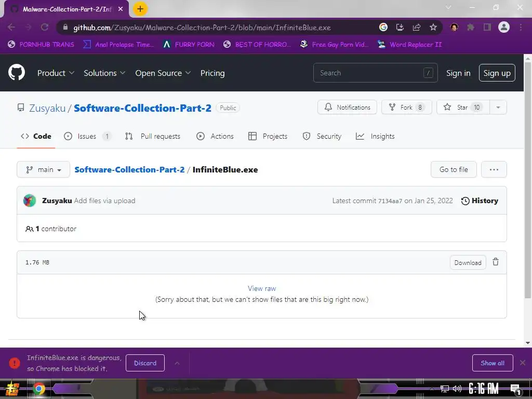The width and height of the screenshot is (532, 399).
Task: Expand the Star lists dropdown arrow
Action: click(x=498, y=107)
